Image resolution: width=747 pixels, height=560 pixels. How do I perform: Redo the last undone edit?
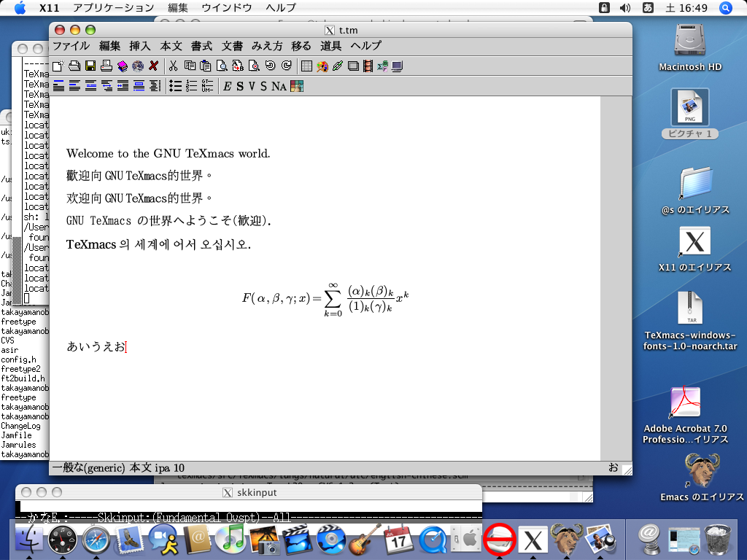(286, 66)
